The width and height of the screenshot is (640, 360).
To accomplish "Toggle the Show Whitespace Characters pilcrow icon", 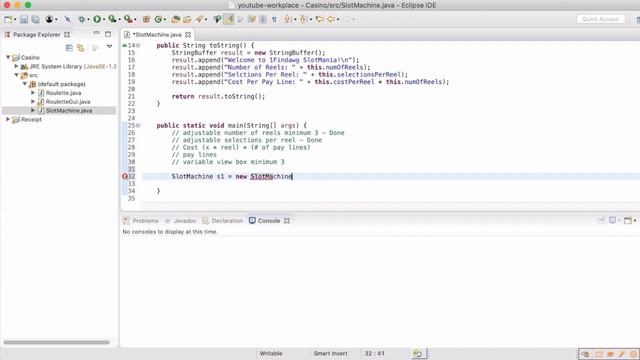I will coord(274,19).
